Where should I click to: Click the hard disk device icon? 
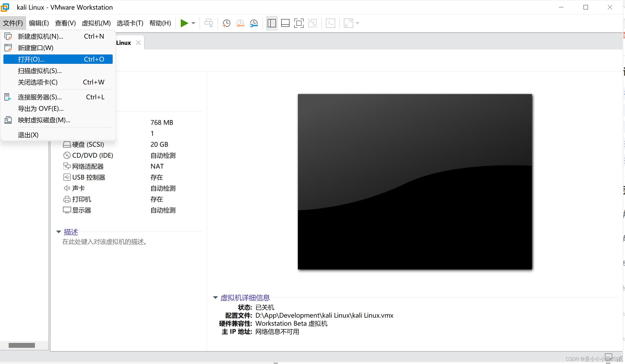coord(67,144)
